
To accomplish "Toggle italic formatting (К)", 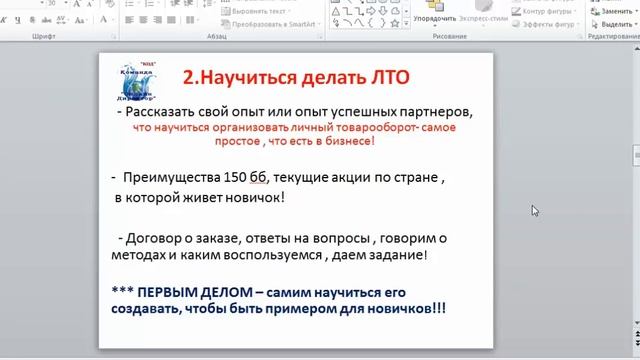I will (3, 20).
